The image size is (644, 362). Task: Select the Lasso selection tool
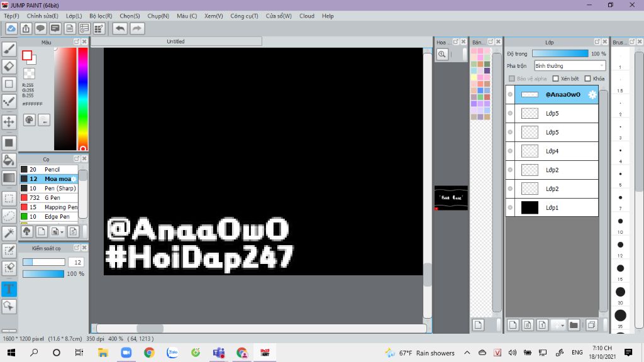[9, 216]
